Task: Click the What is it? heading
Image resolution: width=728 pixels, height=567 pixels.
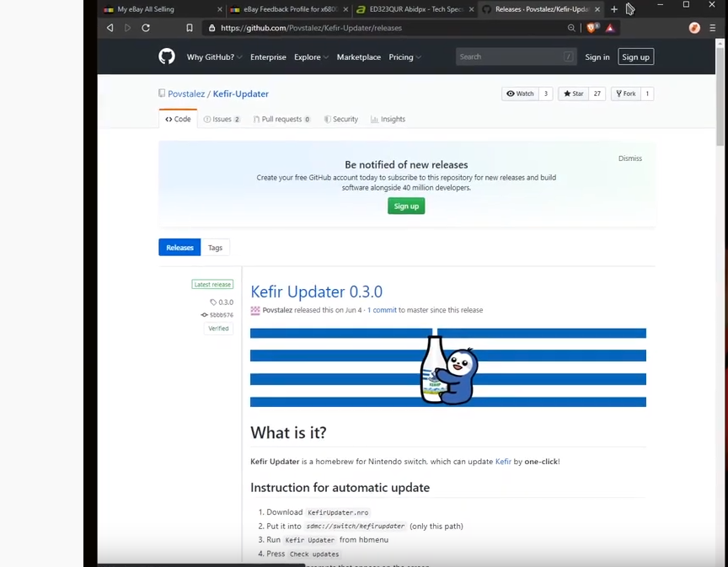Action: 288,433
